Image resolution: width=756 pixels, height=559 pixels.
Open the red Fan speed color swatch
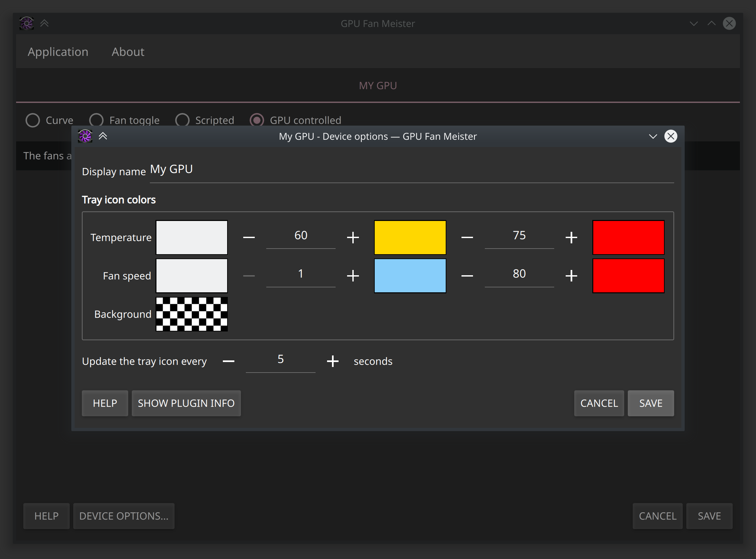point(628,276)
